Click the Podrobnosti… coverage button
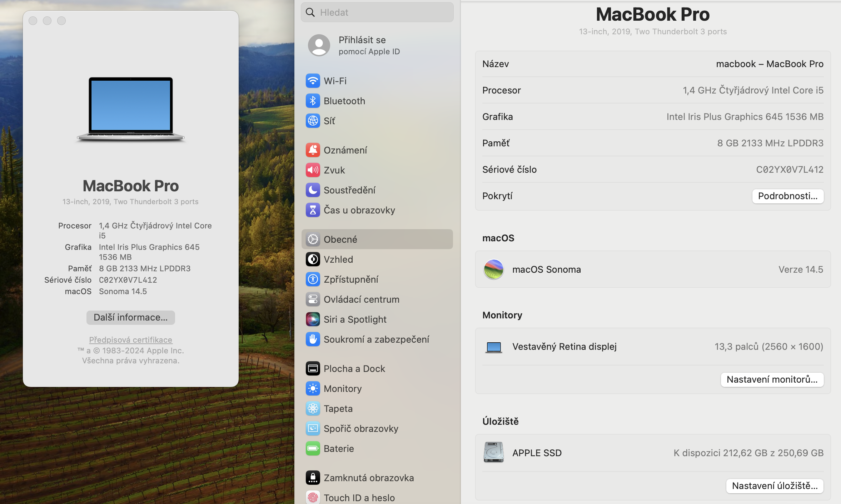841x504 pixels. (x=787, y=196)
